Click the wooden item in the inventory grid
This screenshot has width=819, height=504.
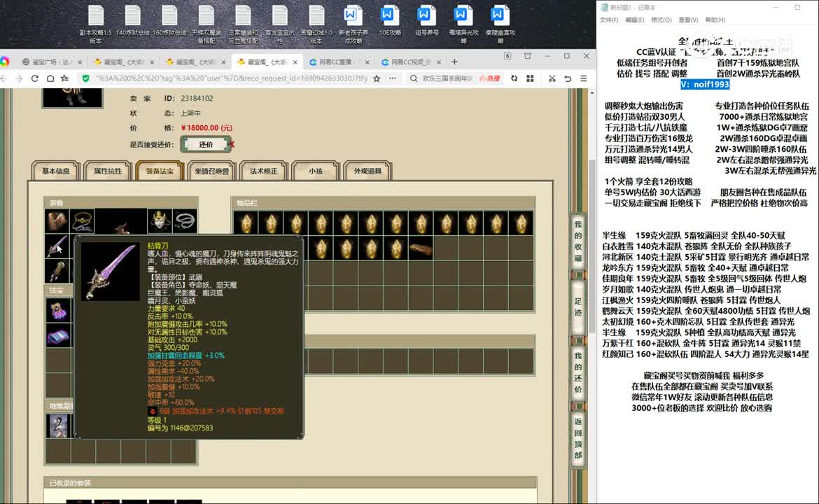pyautogui.click(x=421, y=249)
